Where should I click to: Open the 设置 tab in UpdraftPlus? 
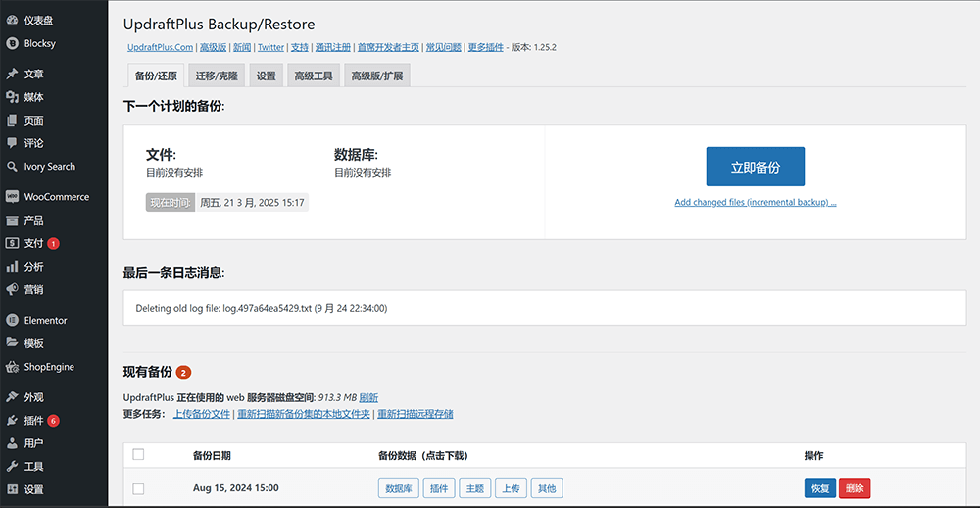(267, 76)
